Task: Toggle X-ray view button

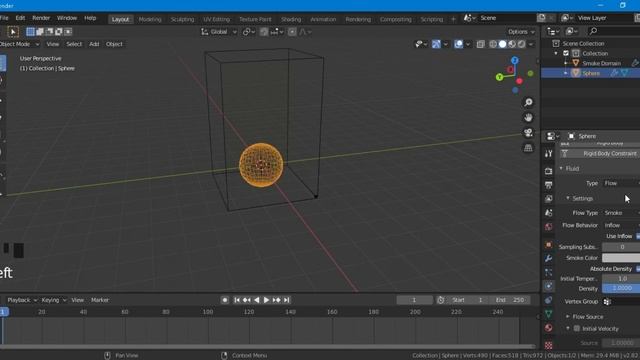Action: click(x=480, y=44)
